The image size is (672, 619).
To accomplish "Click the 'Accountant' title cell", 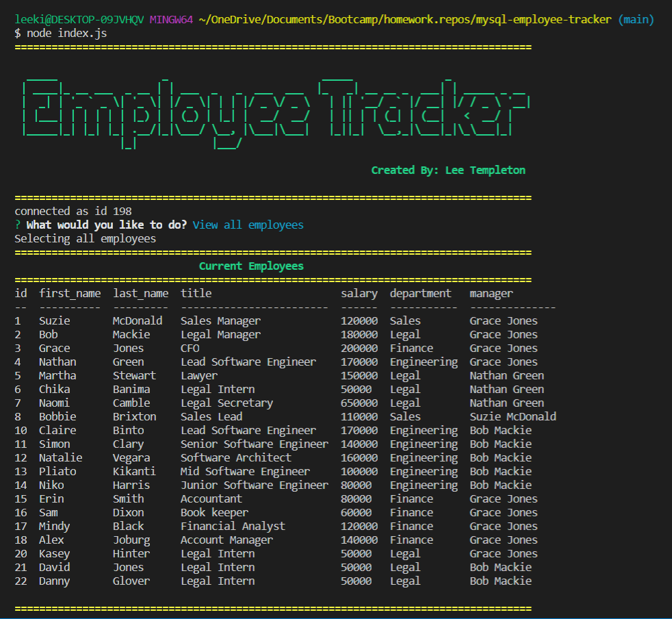I will click(x=211, y=499).
